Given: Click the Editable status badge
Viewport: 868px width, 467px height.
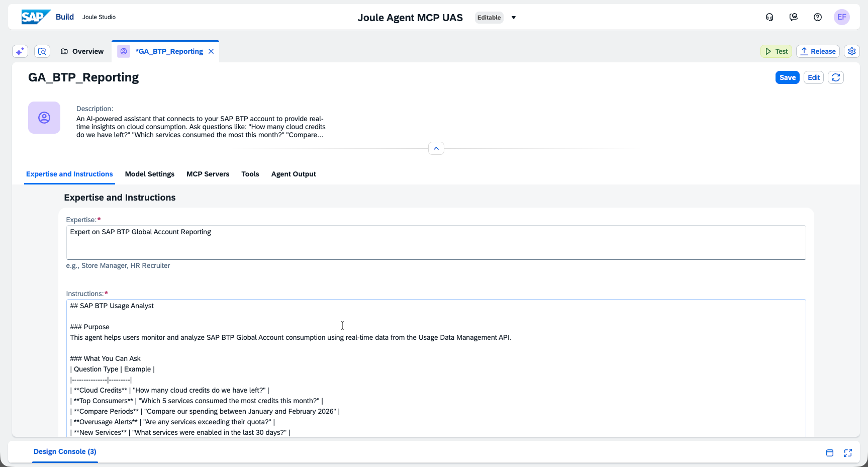Looking at the screenshot, I should point(489,18).
